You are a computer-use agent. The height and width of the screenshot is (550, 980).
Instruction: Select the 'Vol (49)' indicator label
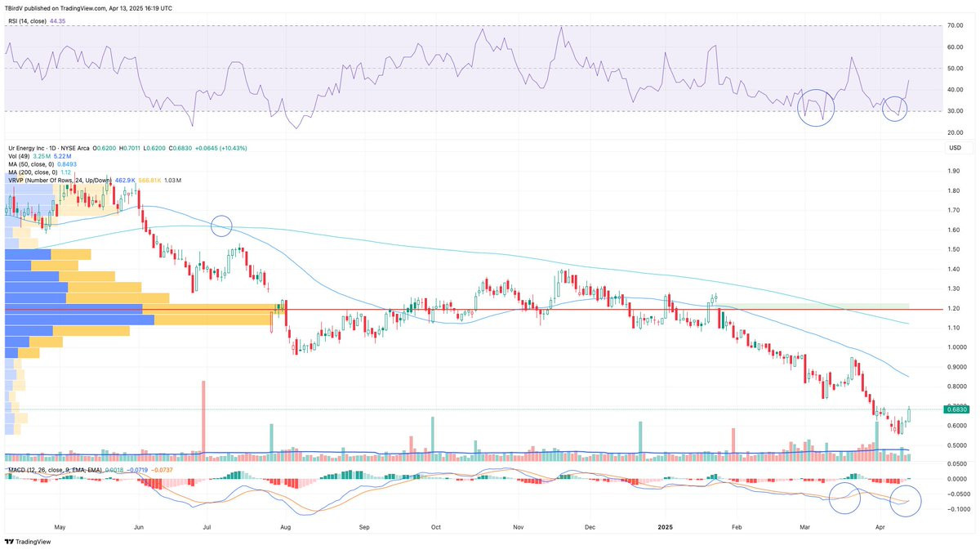point(17,155)
